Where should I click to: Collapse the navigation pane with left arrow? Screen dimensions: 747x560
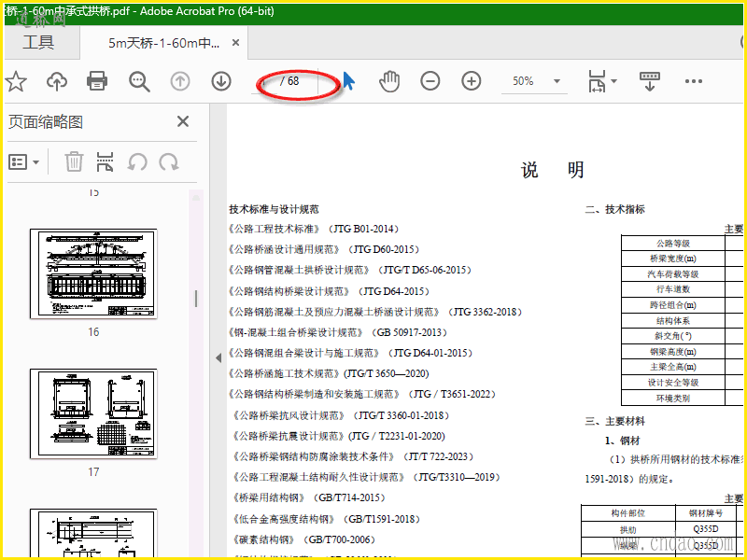click(218, 357)
